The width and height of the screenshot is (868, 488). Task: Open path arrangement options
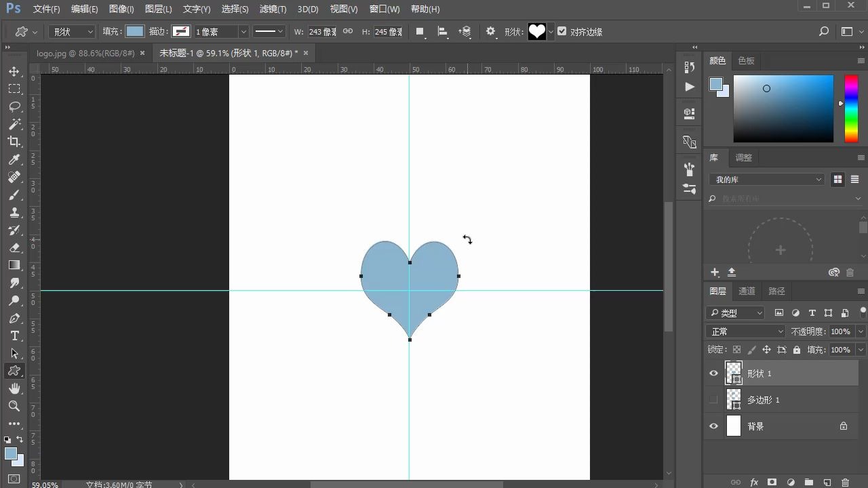pos(465,32)
